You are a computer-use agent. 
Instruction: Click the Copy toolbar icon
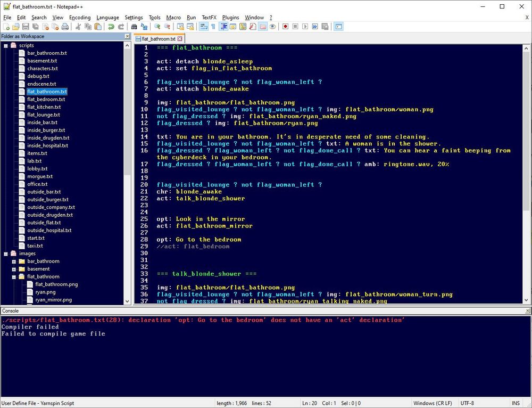(x=88, y=27)
